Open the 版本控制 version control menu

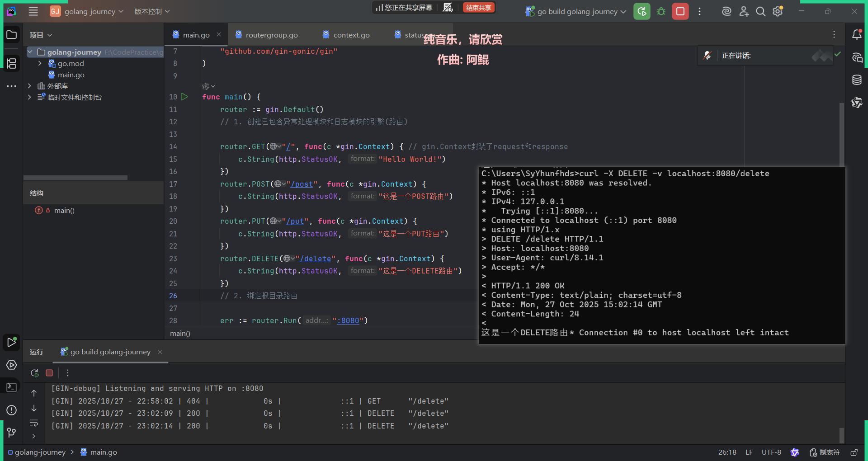pos(152,12)
